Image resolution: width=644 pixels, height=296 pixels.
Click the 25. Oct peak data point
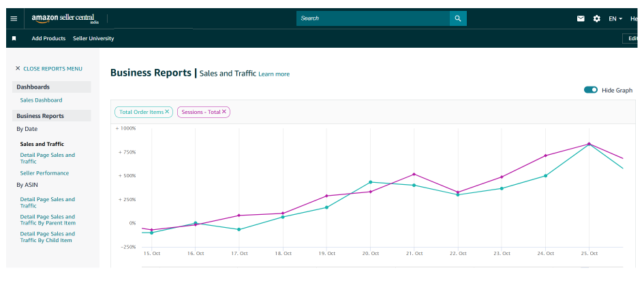pyautogui.click(x=589, y=144)
